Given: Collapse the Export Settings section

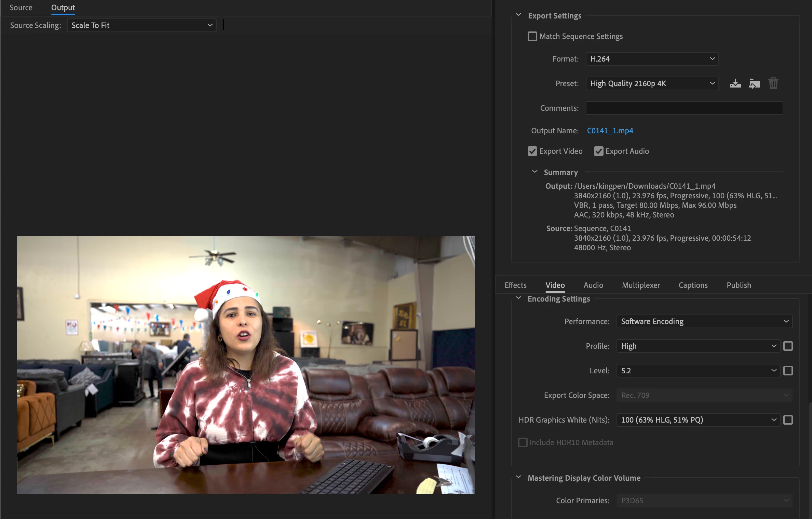Looking at the screenshot, I should point(518,15).
